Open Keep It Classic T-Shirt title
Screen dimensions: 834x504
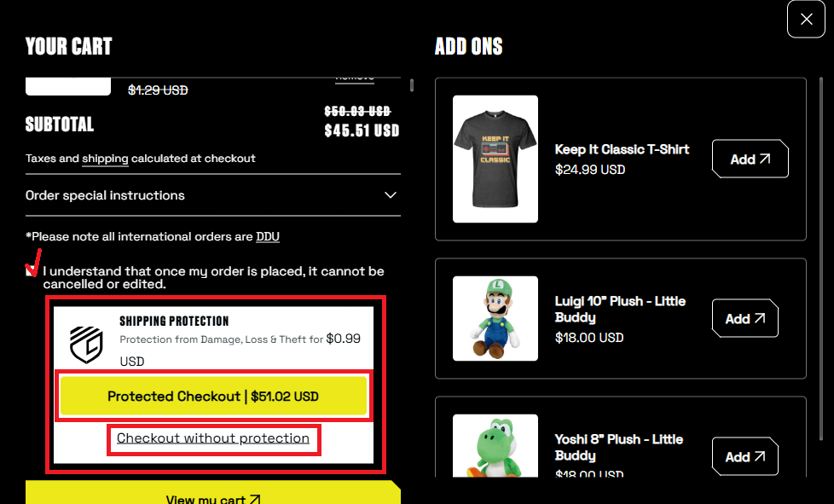622,149
